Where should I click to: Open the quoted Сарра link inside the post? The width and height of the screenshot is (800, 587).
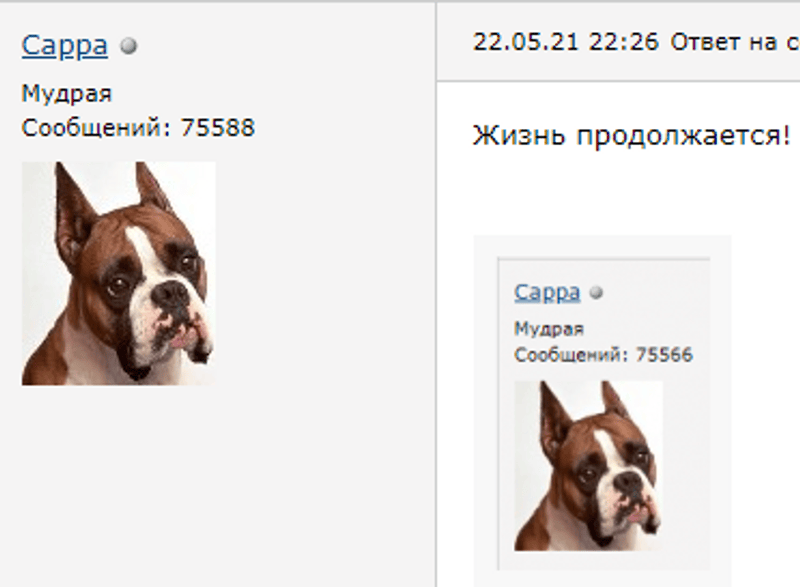pos(547,293)
